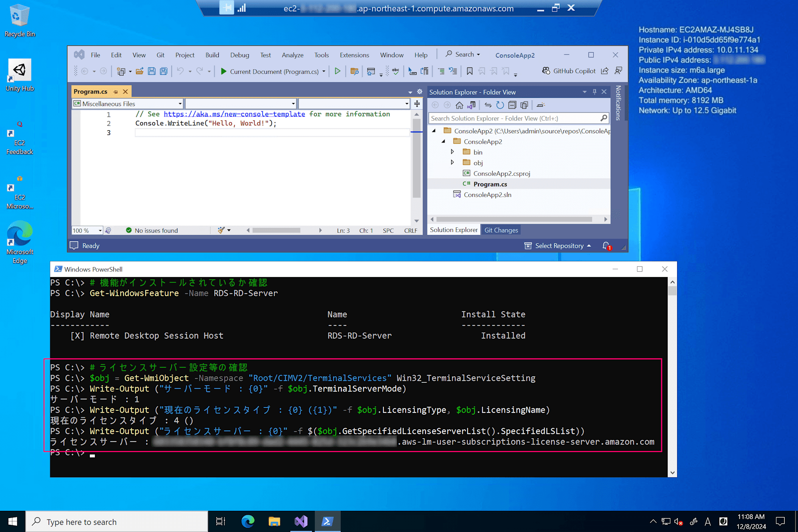Start Without Debugging with the hollow play icon
The image size is (798, 532).
pos(338,71)
